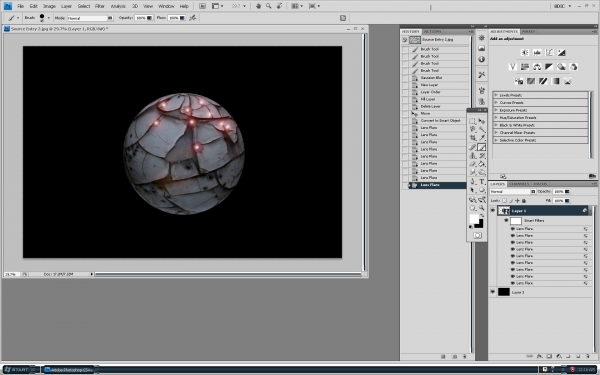The image size is (600, 375).
Task: Select the Rectangular Marquee tool
Action: [x=473, y=121]
